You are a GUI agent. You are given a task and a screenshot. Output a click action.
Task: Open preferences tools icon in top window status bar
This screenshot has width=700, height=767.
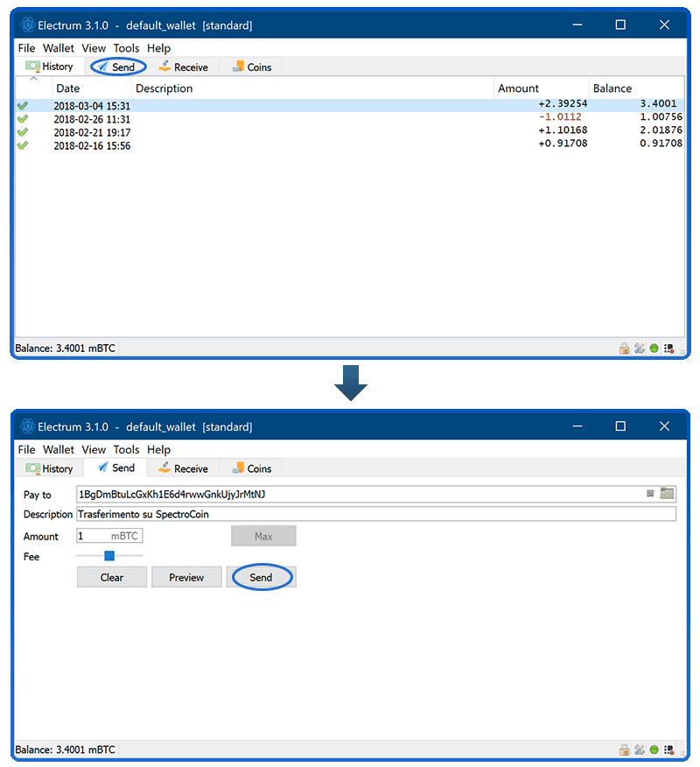click(640, 348)
